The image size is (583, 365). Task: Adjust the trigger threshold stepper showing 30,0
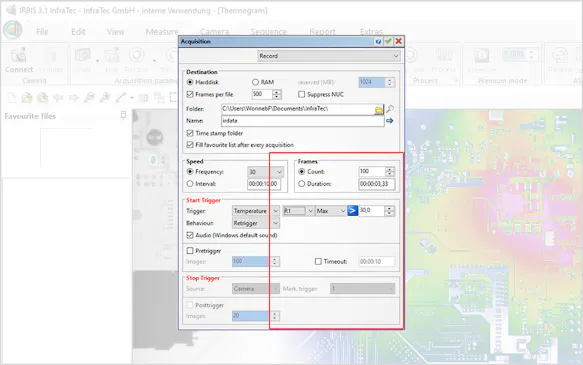coord(390,211)
